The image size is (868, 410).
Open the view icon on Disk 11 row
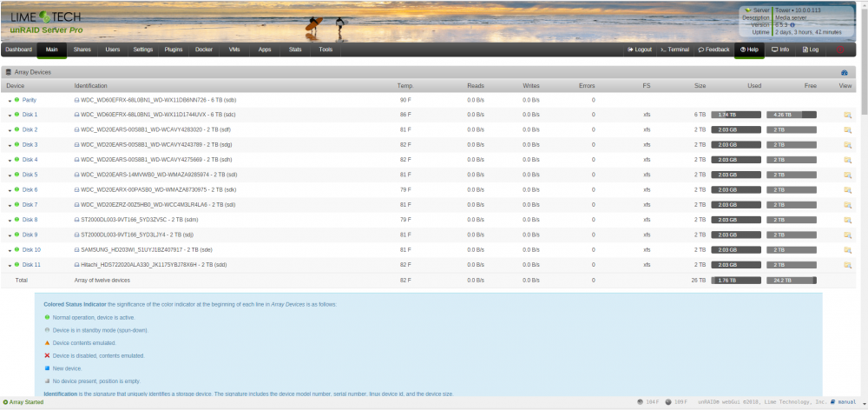tap(847, 265)
